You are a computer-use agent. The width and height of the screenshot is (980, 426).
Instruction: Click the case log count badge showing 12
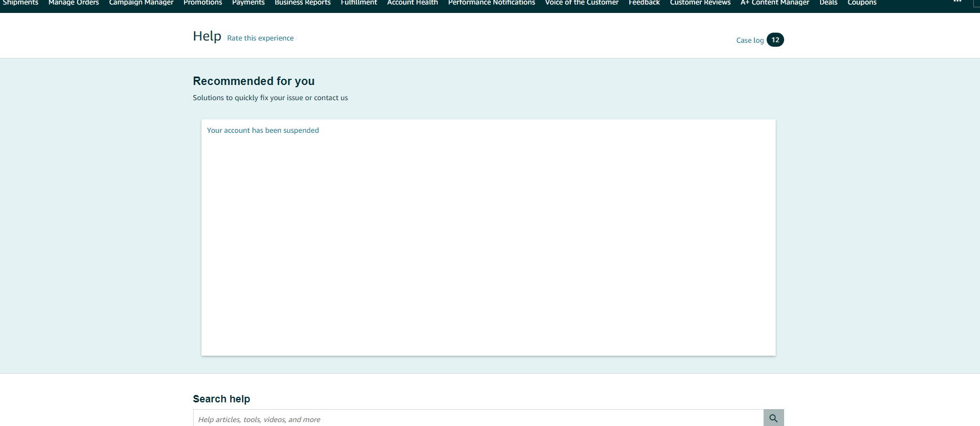click(775, 40)
